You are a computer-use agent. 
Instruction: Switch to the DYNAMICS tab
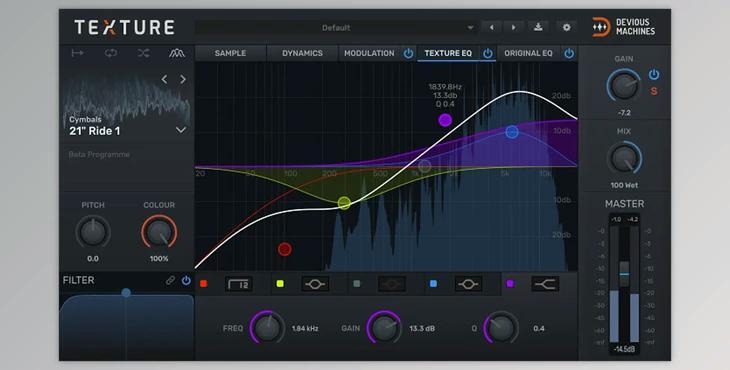302,53
